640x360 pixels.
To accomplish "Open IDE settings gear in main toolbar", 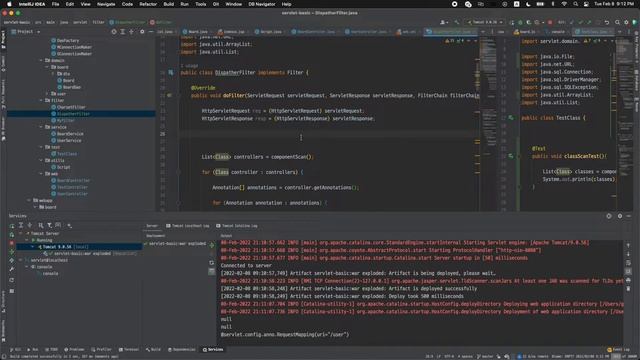I will click(x=626, y=22).
